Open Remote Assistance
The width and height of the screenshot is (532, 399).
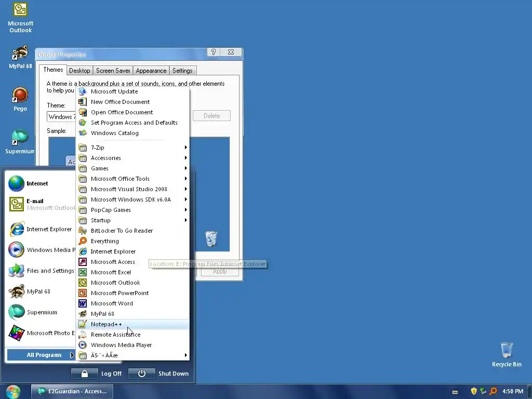pos(132,335)
